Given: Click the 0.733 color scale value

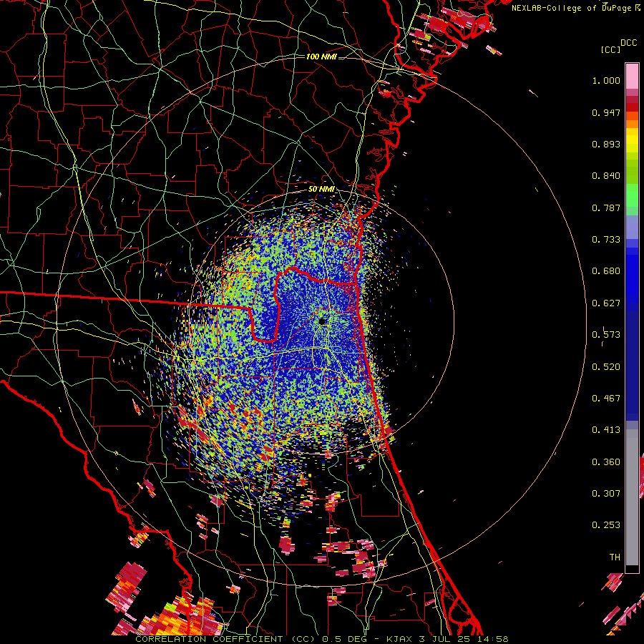Looking at the screenshot, I should coord(606,240).
